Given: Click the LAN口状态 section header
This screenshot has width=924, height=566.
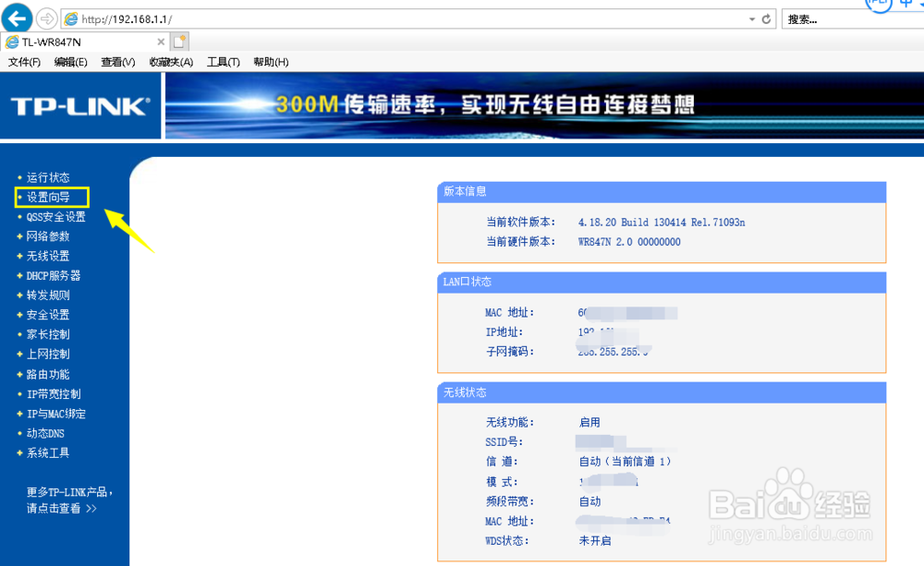Looking at the screenshot, I should [662, 283].
